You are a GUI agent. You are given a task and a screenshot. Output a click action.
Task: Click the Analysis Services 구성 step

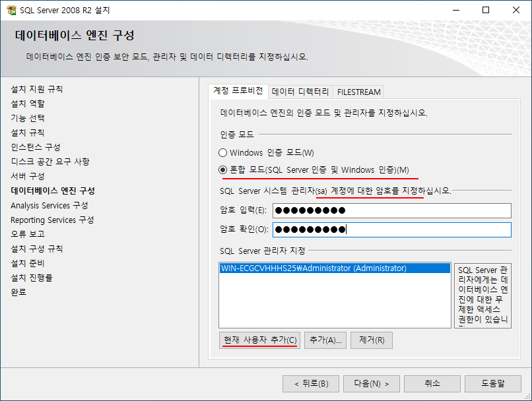(50, 205)
